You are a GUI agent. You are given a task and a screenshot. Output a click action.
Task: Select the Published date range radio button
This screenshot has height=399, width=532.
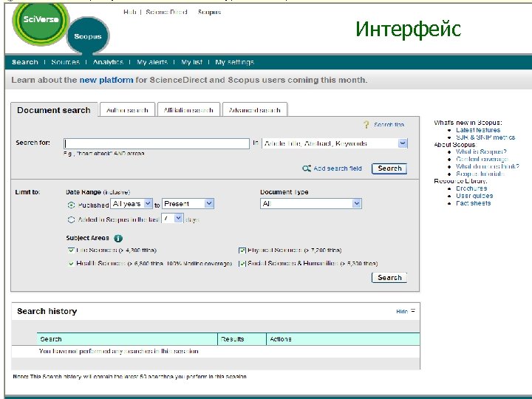tap(71, 205)
